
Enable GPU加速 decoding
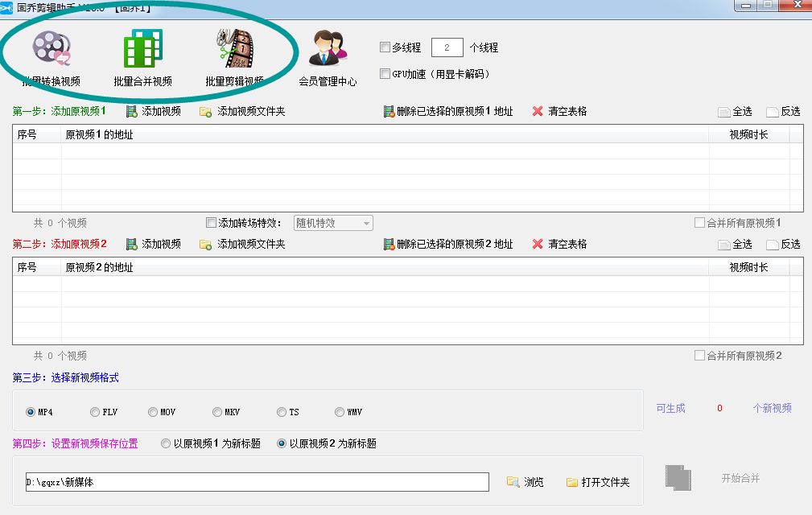384,73
